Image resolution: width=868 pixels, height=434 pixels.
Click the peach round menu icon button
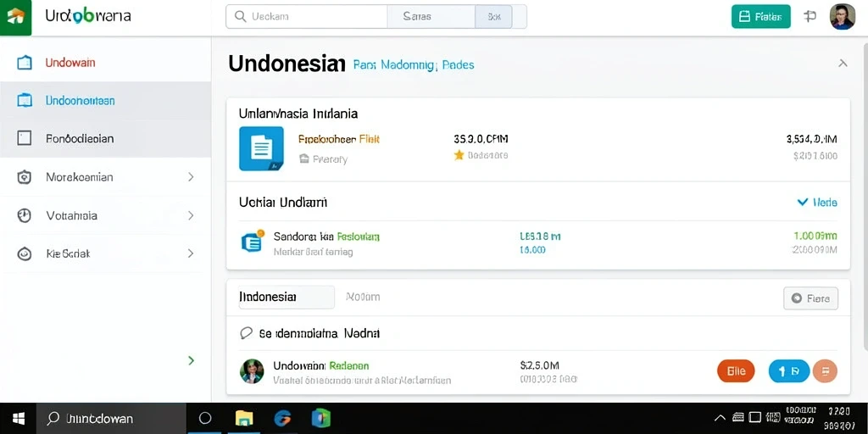pyautogui.click(x=825, y=371)
